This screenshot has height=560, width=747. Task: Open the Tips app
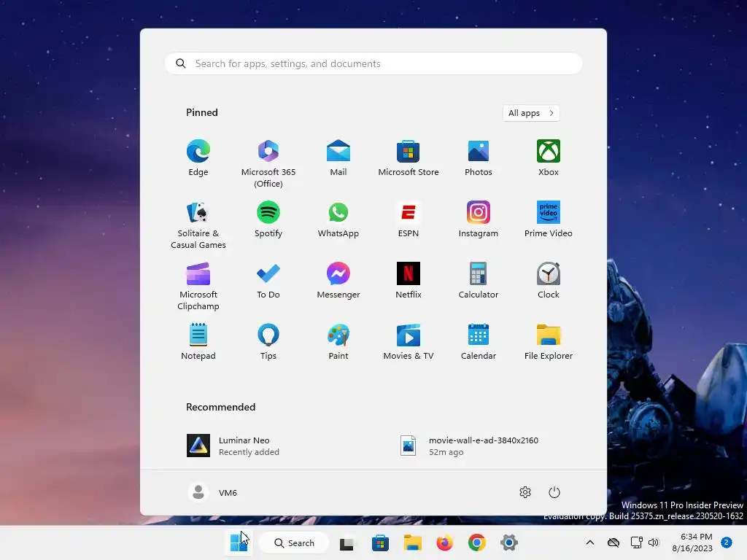pyautogui.click(x=268, y=343)
